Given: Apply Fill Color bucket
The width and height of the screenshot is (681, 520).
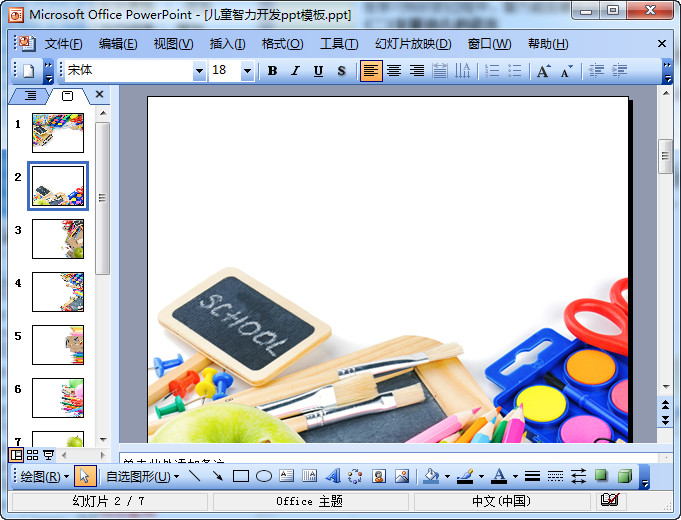Looking at the screenshot, I should tap(431, 476).
